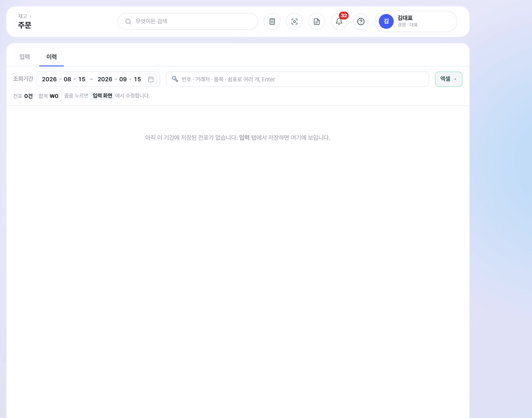The image size is (532, 418).
Task: Open the help question mark icon
Action: pyautogui.click(x=361, y=22)
